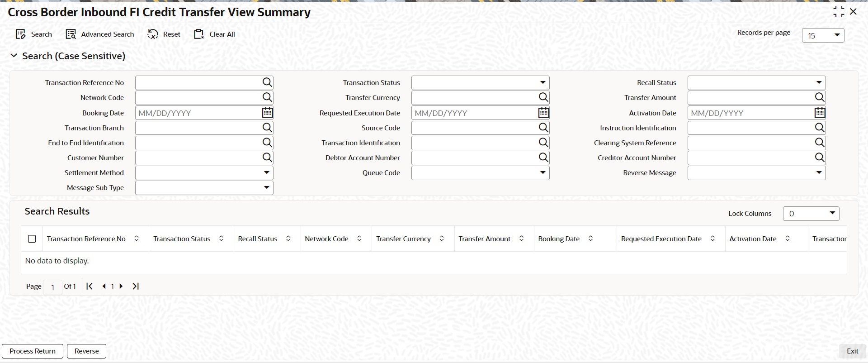Image resolution: width=868 pixels, height=363 pixels.
Task: Sort by Booking Date column
Action: [x=591, y=239]
